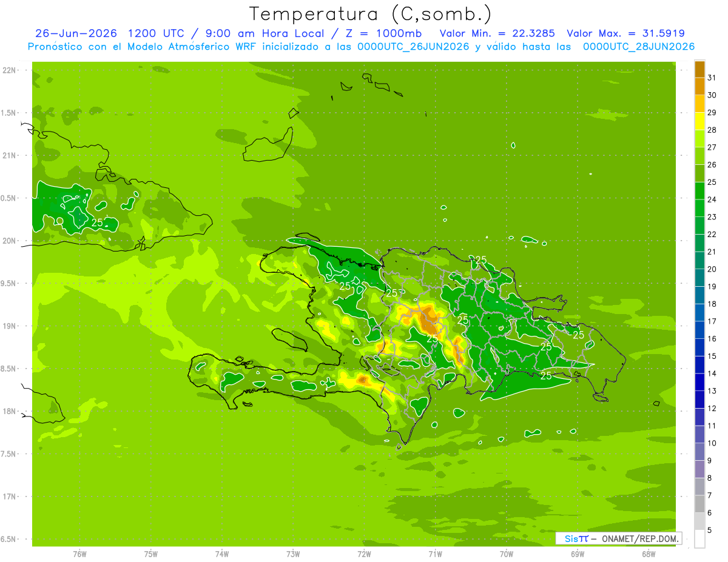This screenshot has width=728, height=562.
Task: Click the '69W' longitude axis label
Action: [x=578, y=554]
